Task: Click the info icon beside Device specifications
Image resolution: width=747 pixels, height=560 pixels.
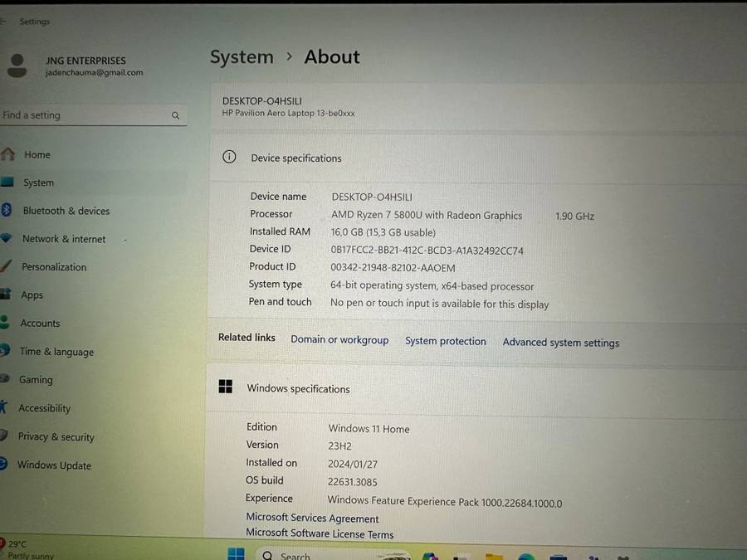Action: (229, 158)
